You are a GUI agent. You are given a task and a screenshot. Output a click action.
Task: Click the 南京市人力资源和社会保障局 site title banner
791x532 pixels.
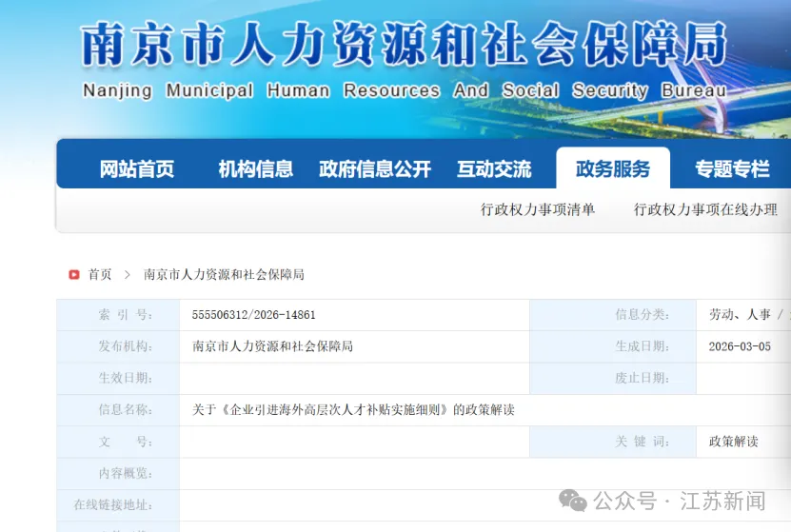[404, 46]
